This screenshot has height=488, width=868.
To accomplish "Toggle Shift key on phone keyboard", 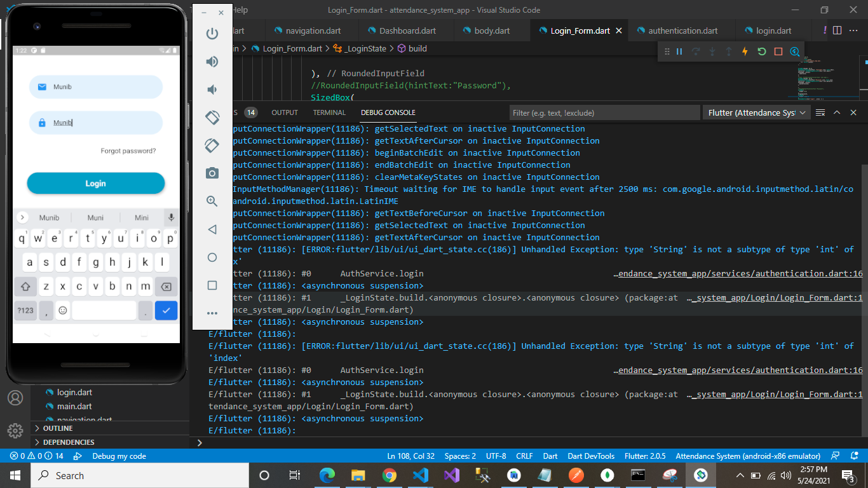I will 26,287.
